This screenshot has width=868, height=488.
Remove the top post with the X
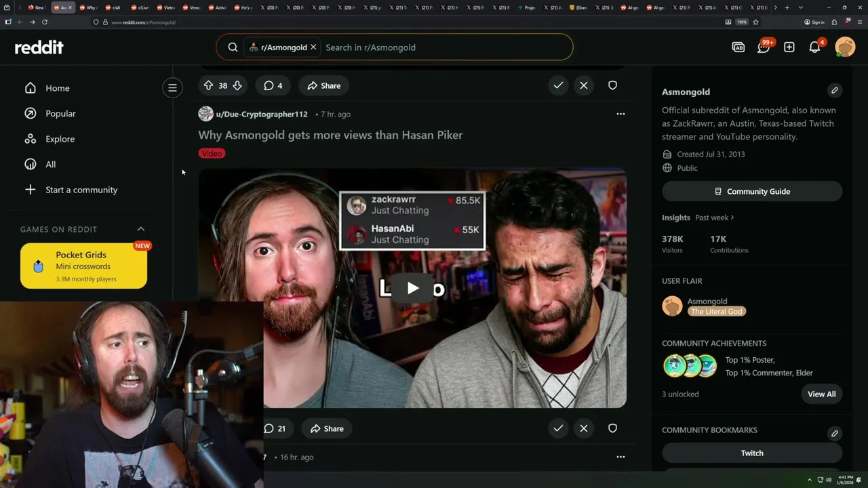[x=584, y=85]
